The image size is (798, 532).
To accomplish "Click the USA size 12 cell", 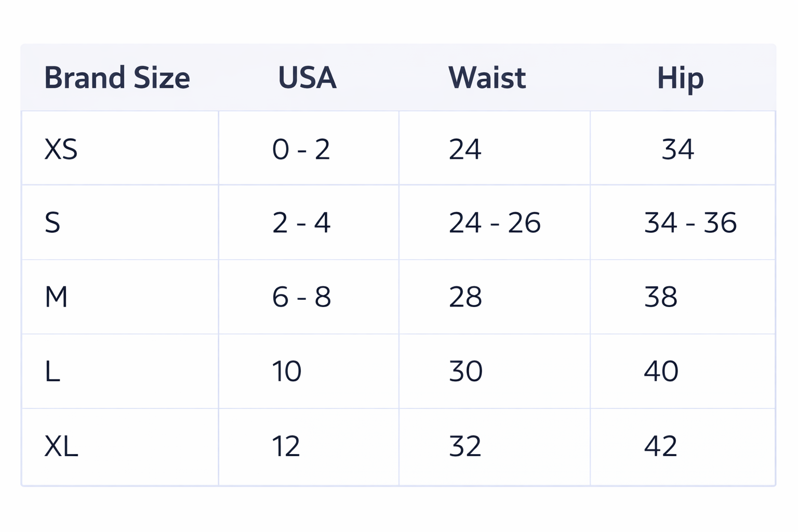I will tap(286, 446).
